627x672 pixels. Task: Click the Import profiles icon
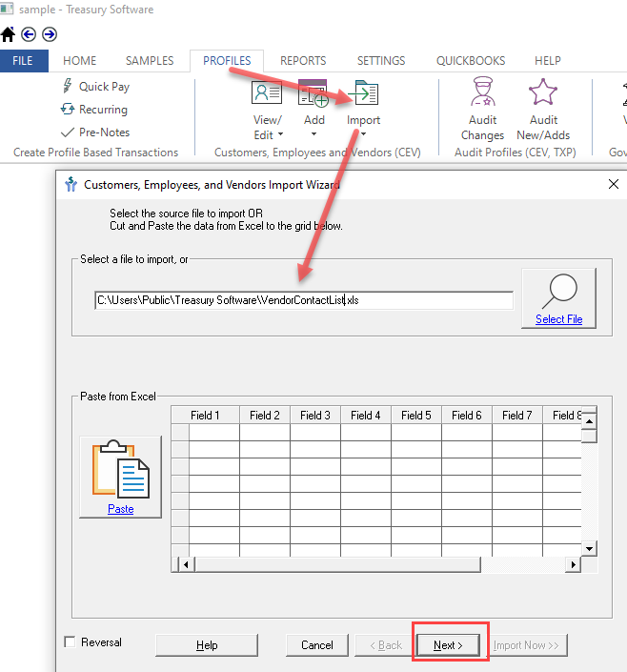click(x=363, y=92)
